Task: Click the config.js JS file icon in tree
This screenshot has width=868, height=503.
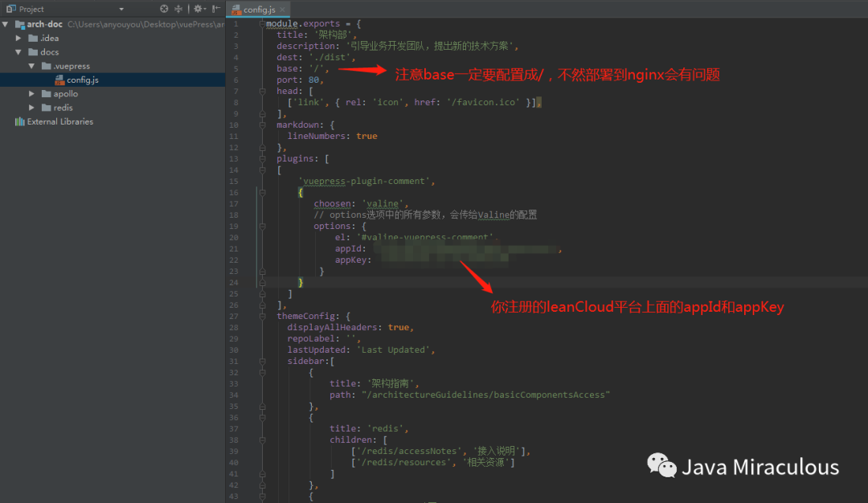Action: (59, 80)
